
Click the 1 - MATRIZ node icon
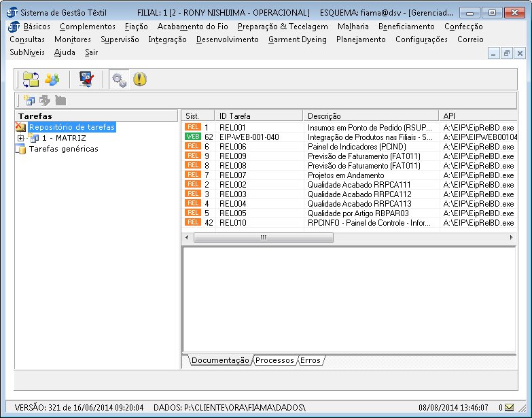(33, 138)
